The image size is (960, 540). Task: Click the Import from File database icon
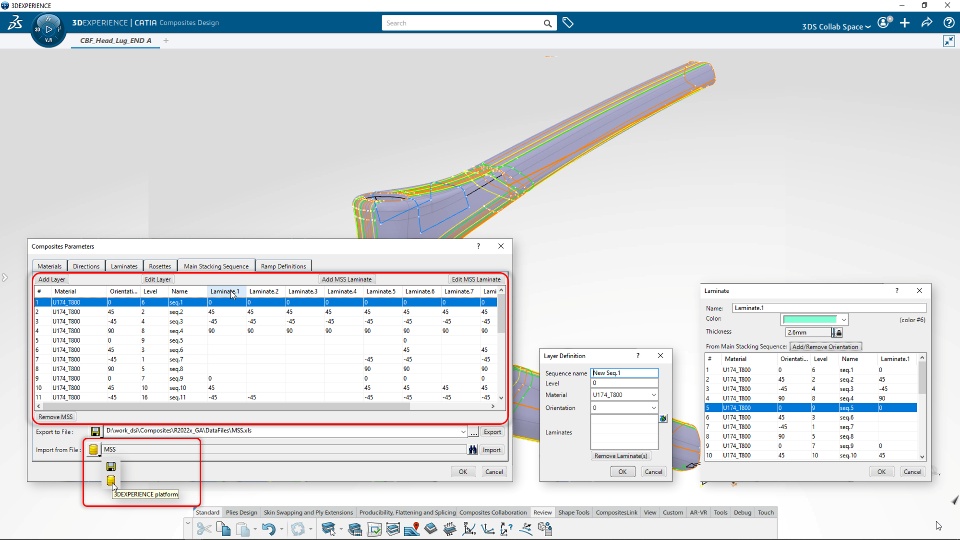tap(93, 449)
